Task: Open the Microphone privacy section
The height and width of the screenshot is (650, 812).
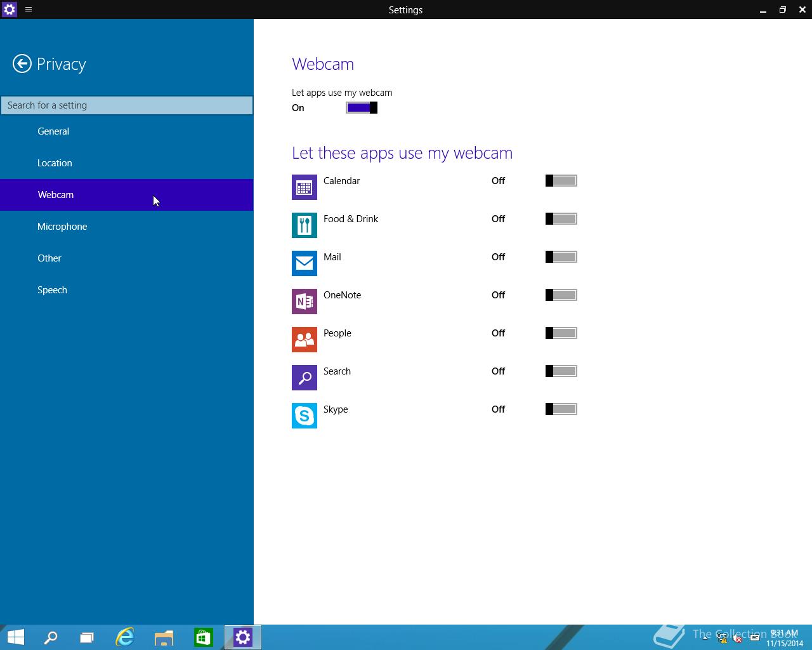Action: tap(62, 227)
